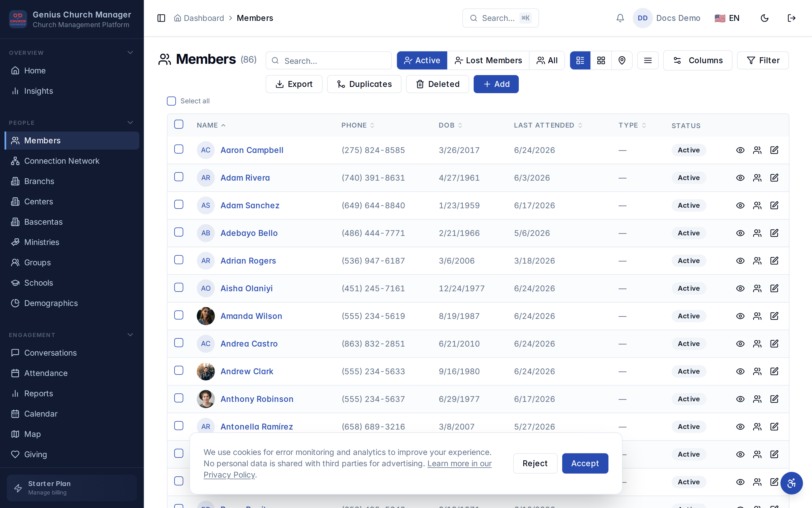Switch to grid card view
Viewport: 812px width, 508px height.
coord(601,60)
